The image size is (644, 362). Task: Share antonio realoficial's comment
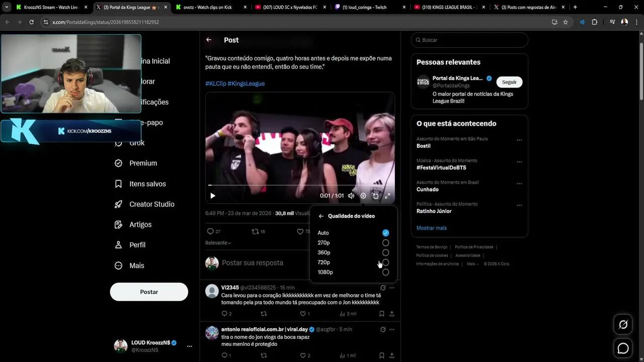[x=391, y=355]
